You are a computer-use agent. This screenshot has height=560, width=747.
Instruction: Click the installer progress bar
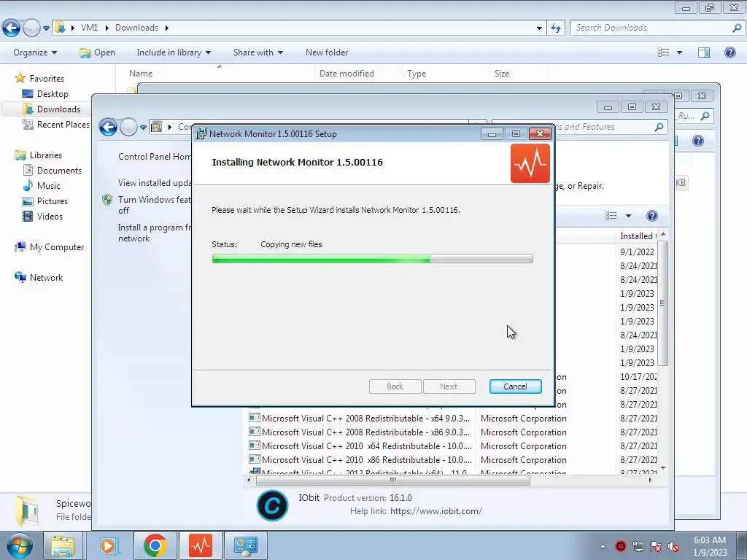[372, 259]
